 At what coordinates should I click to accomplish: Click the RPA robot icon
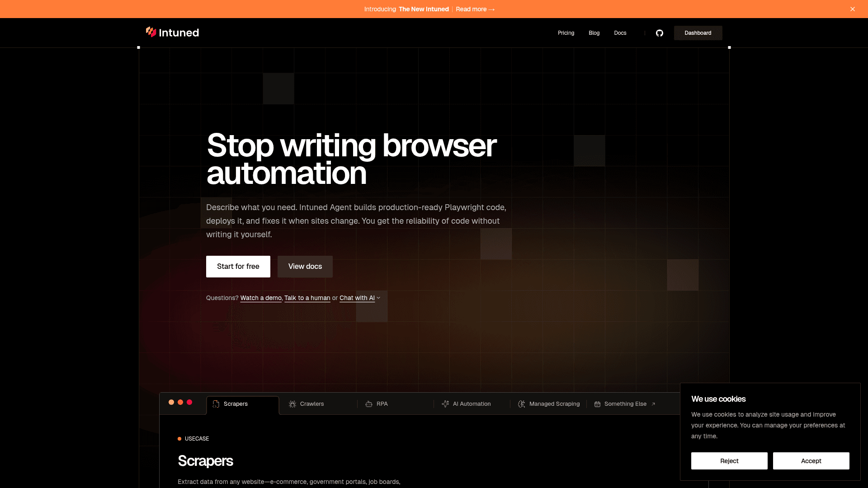point(369,404)
